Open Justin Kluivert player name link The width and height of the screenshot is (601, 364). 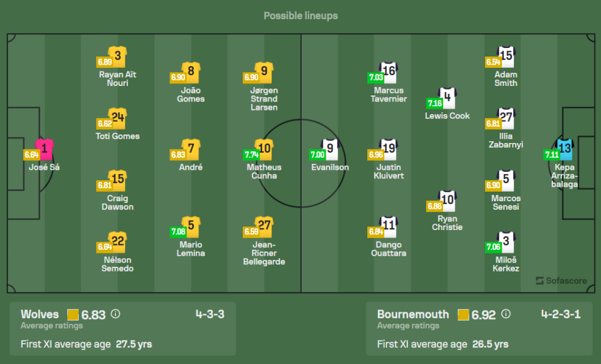(388, 171)
